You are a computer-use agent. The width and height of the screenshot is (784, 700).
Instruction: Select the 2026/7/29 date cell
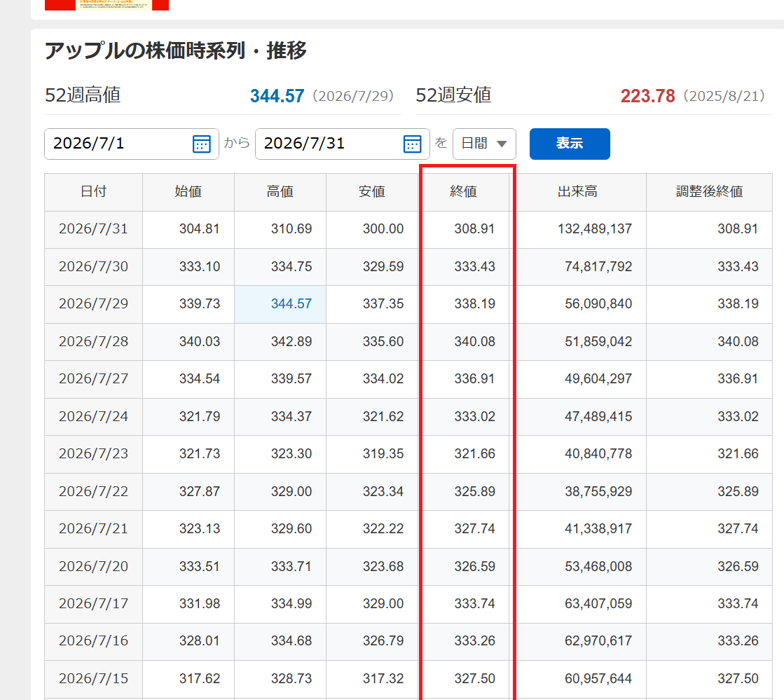coord(93,304)
